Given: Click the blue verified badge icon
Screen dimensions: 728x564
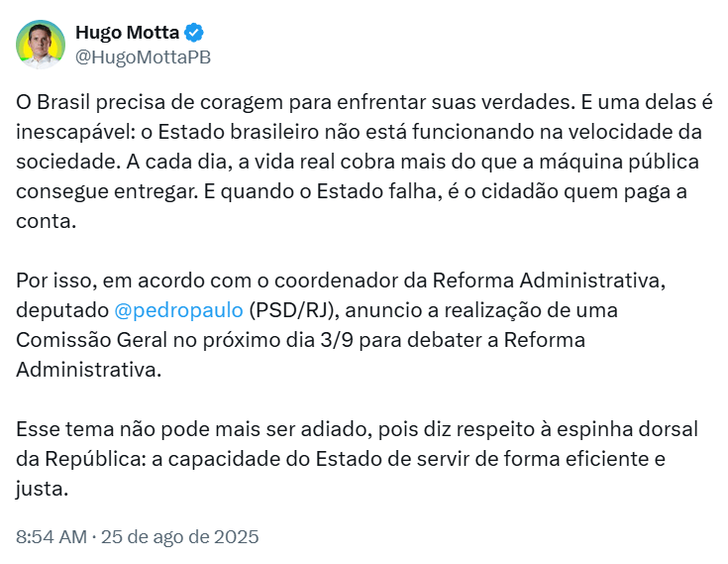Looking at the screenshot, I should [194, 33].
